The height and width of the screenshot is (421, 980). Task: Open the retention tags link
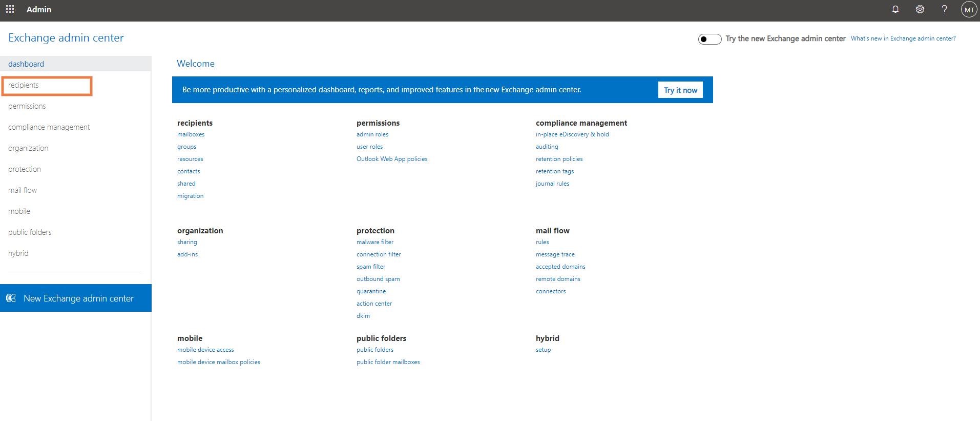(x=555, y=171)
